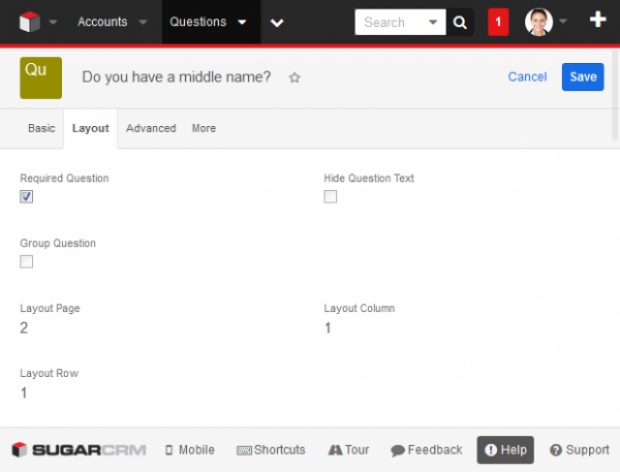Start the Tour from footer
Screen dimensions: 620x472
[348, 450]
